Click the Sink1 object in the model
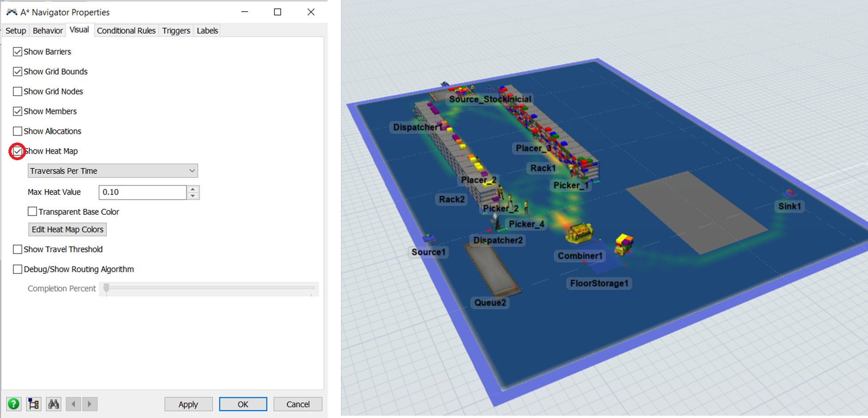This screenshot has height=418, width=868. [x=789, y=193]
